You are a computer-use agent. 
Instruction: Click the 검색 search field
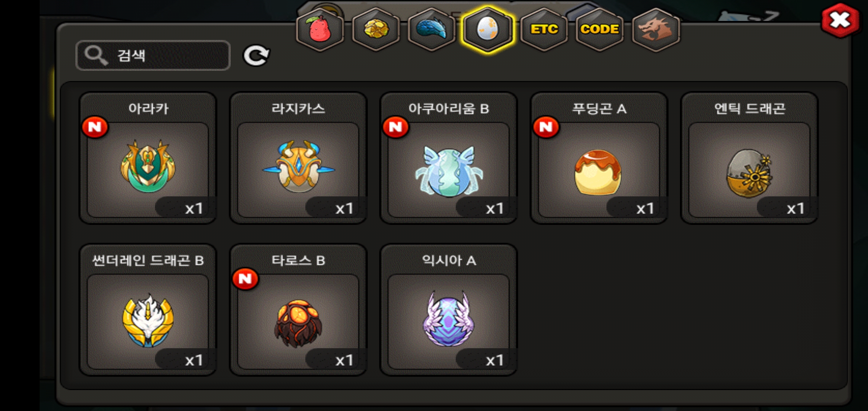tap(153, 56)
